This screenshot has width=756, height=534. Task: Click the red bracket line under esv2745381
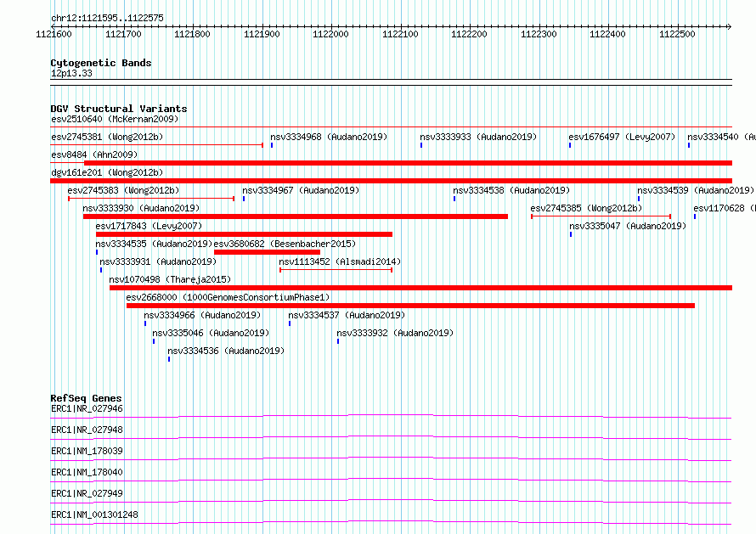[156, 145]
